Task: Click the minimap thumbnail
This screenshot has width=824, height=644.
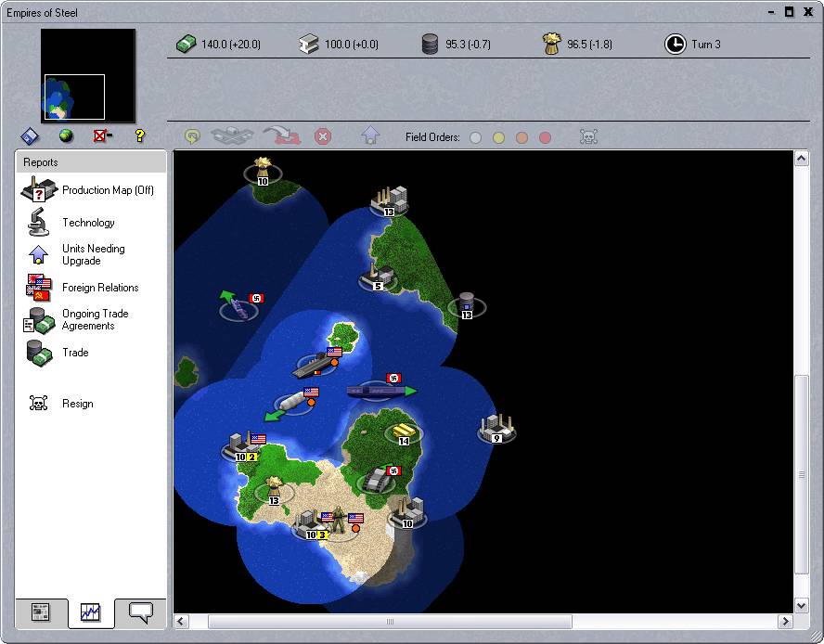Action: click(x=88, y=75)
